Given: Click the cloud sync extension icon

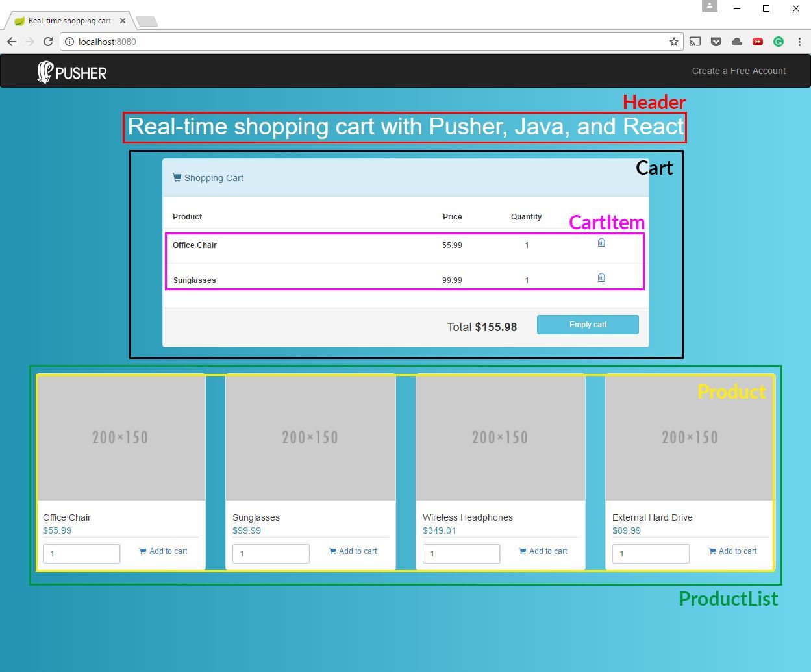Looking at the screenshot, I should [x=736, y=41].
